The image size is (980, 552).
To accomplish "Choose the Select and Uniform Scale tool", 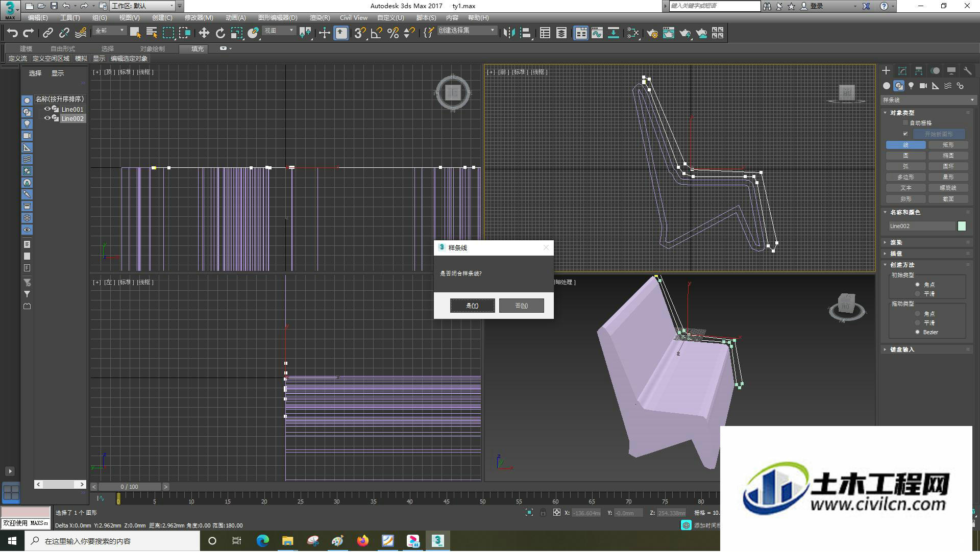I will pyautogui.click(x=236, y=33).
